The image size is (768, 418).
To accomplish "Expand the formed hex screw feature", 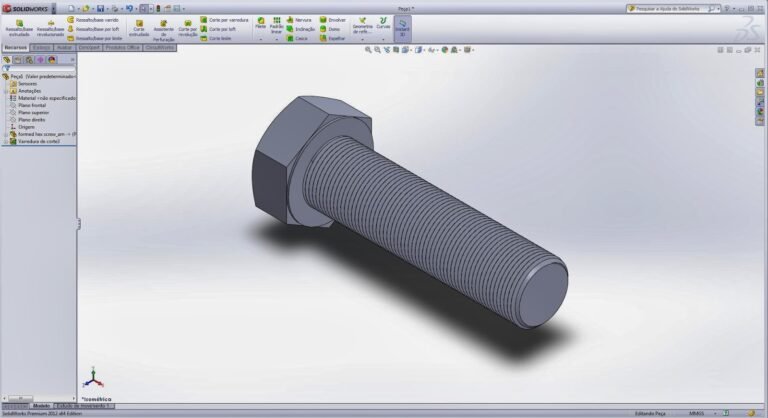I will pyautogui.click(x=5, y=134).
